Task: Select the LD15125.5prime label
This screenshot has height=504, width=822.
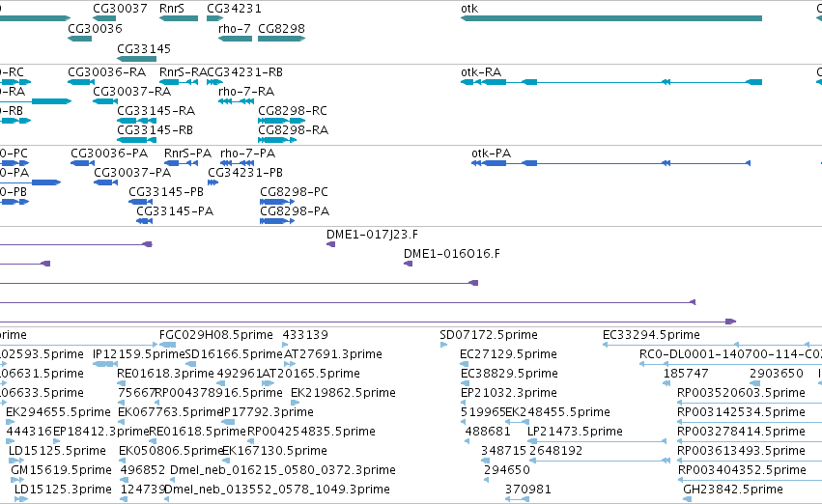Action: click(x=57, y=451)
